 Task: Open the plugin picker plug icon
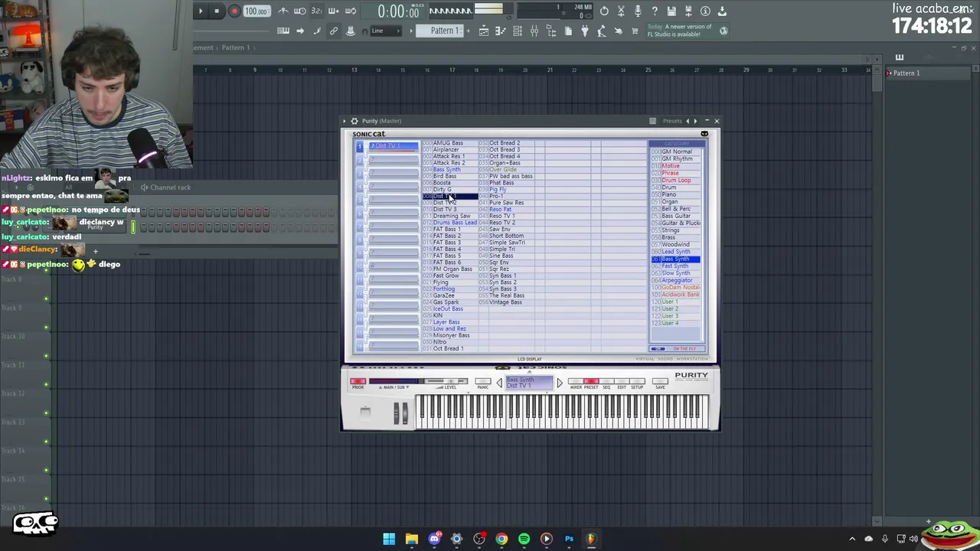(585, 31)
